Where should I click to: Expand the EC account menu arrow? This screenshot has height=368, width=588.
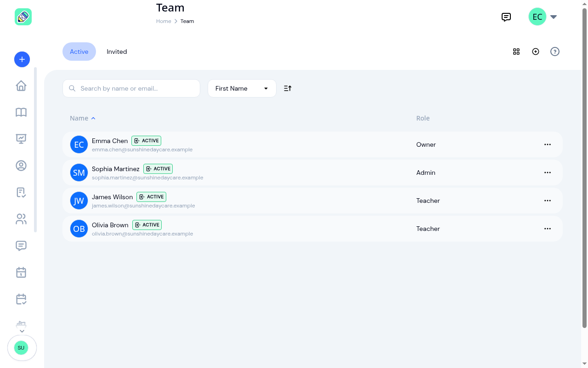554,17
